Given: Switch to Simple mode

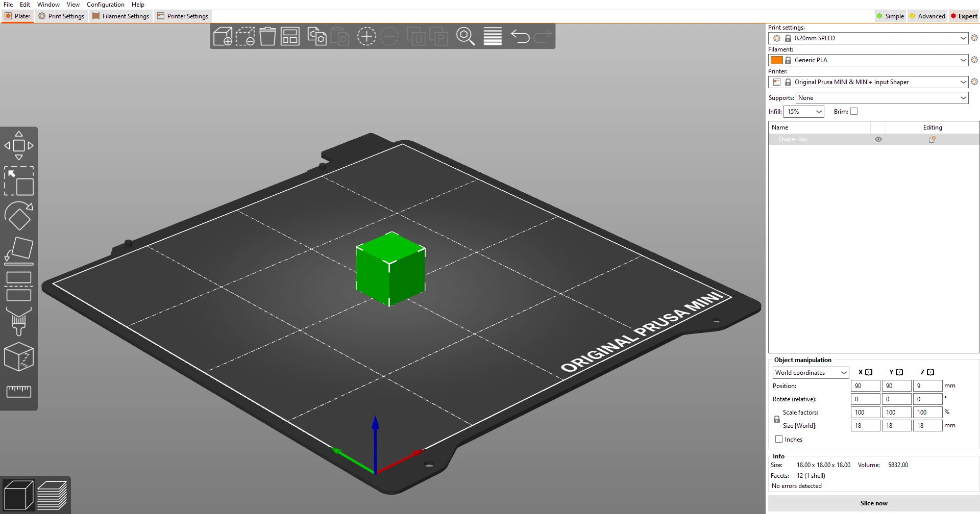Looking at the screenshot, I should (x=890, y=16).
